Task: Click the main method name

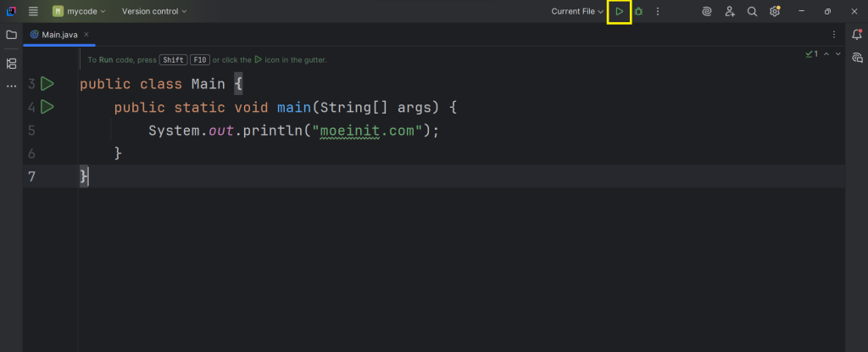Action: (294, 108)
